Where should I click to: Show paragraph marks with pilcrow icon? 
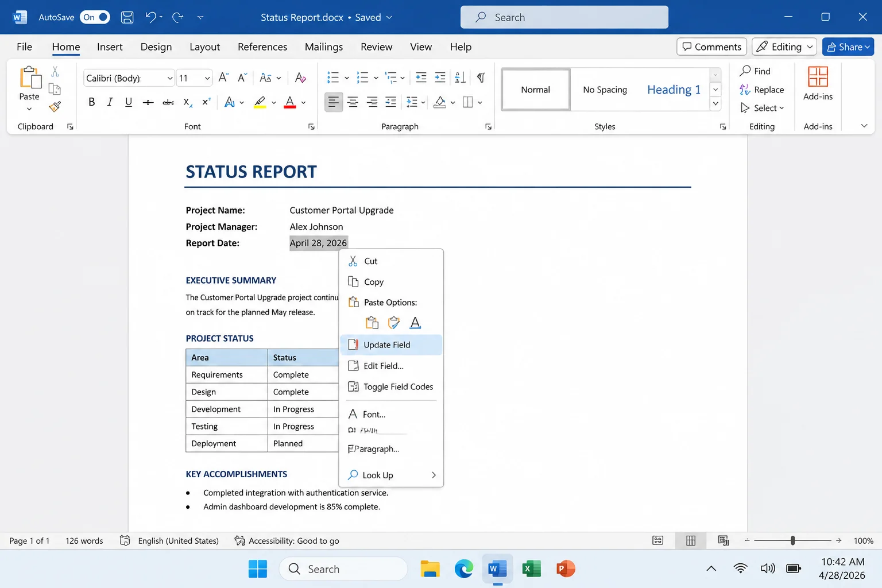pyautogui.click(x=481, y=78)
